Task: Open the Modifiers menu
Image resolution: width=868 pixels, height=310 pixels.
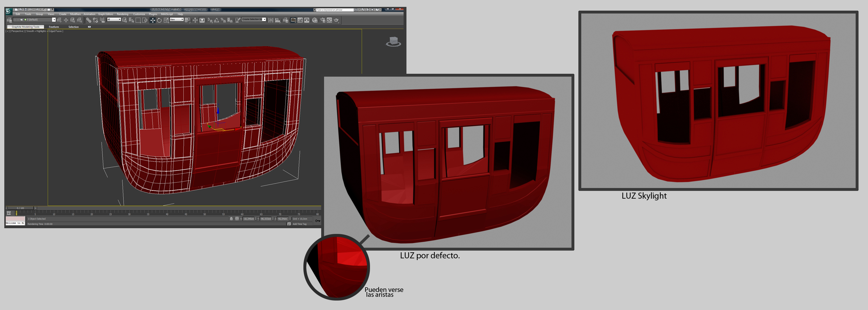Action: click(75, 14)
